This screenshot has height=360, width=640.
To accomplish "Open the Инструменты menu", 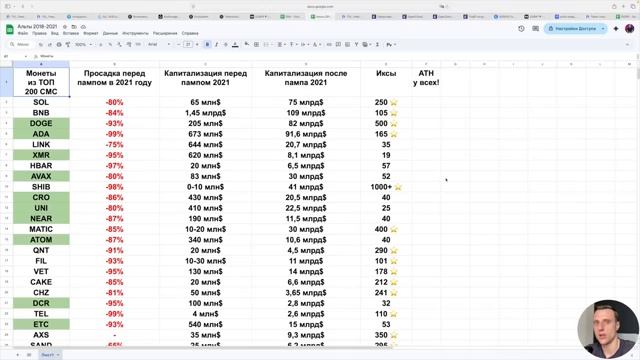I will [136, 33].
